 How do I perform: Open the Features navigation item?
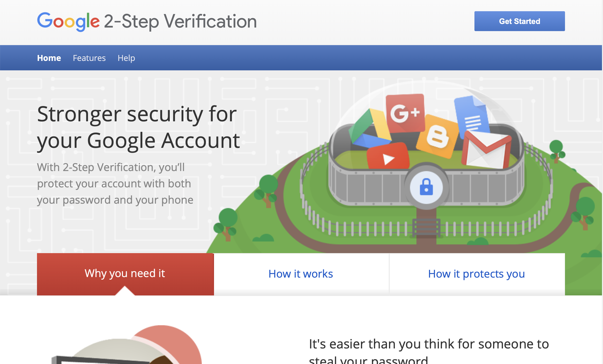point(89,58)
